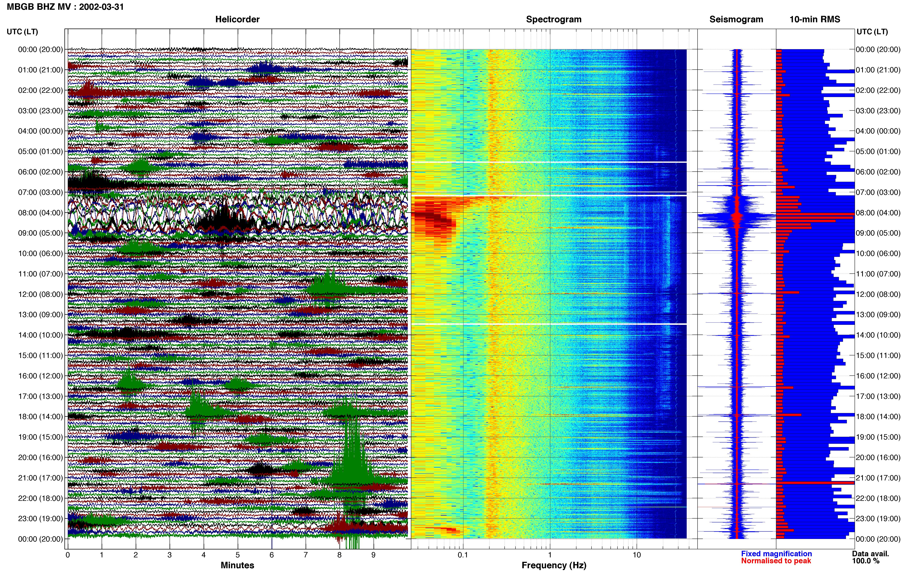
Task: Click left time label '06:00 (02:00)'
Action: tap(41, 172)
